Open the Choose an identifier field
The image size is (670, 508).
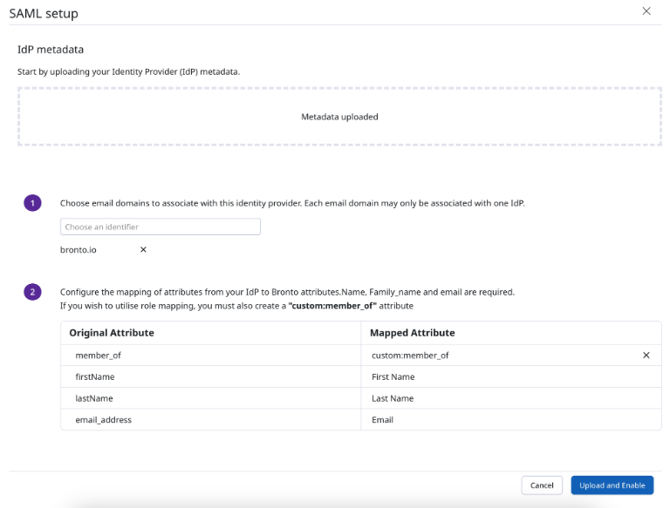pos(160,227)
